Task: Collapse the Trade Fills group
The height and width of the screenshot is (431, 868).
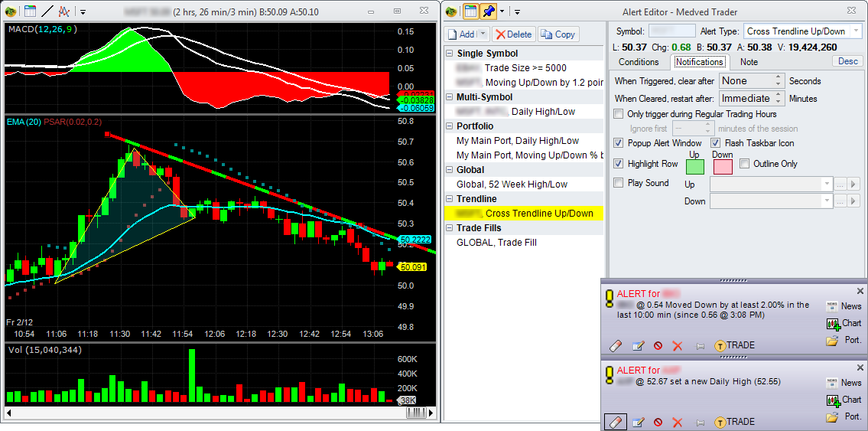Action: [448, 227]
